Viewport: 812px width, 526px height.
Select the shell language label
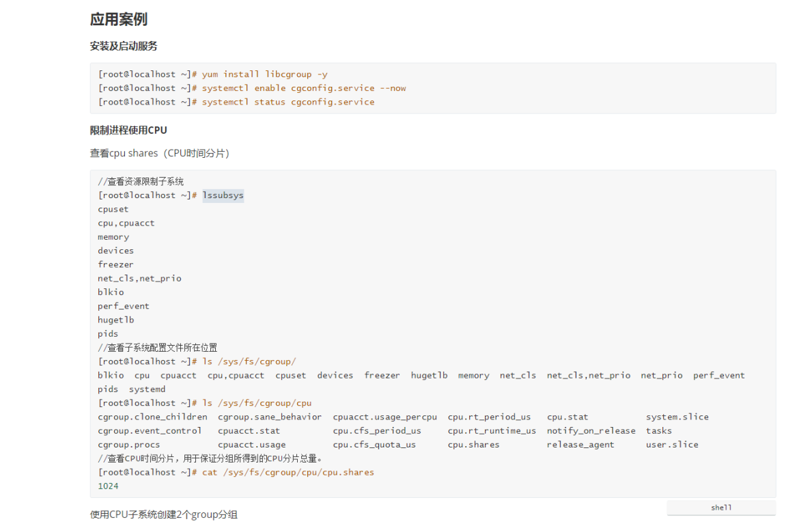(x=720, y=508)
